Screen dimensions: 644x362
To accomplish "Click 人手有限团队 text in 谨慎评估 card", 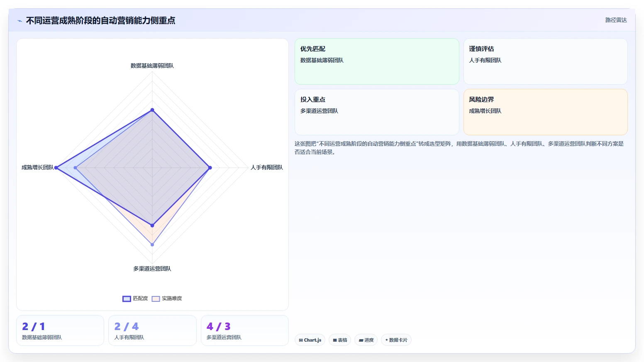I will tap(485, 60).
